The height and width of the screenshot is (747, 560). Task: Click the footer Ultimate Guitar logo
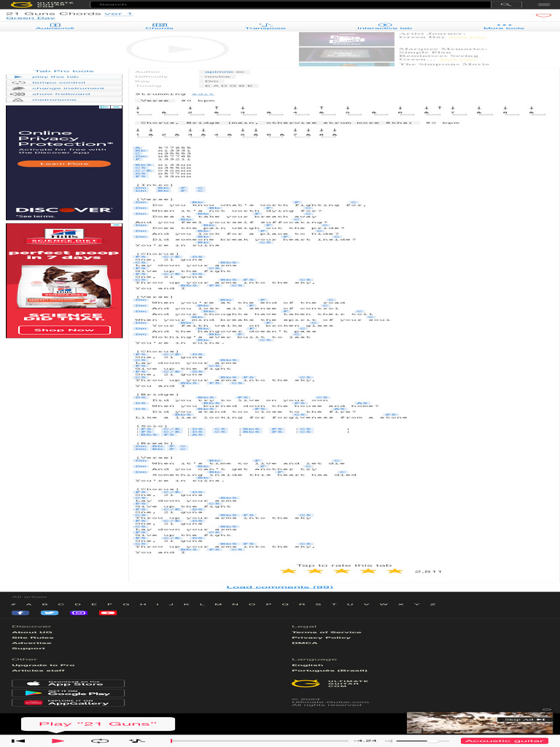pos(330,684)
